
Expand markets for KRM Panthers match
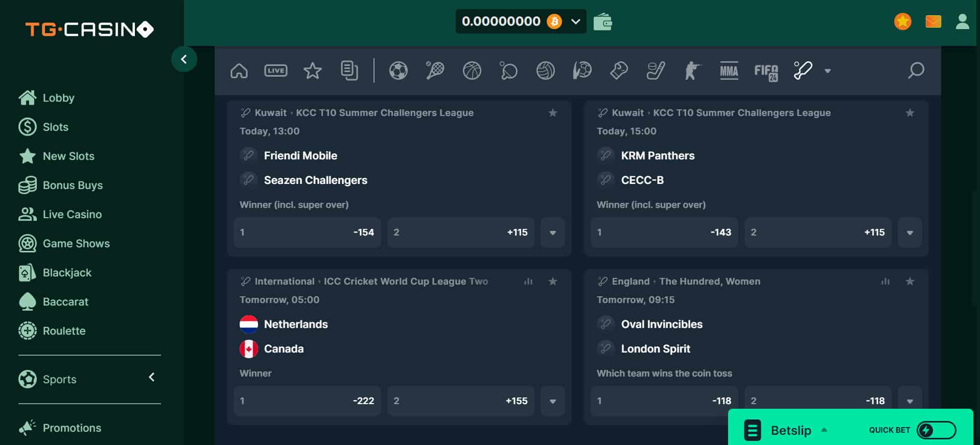(910, 232)
